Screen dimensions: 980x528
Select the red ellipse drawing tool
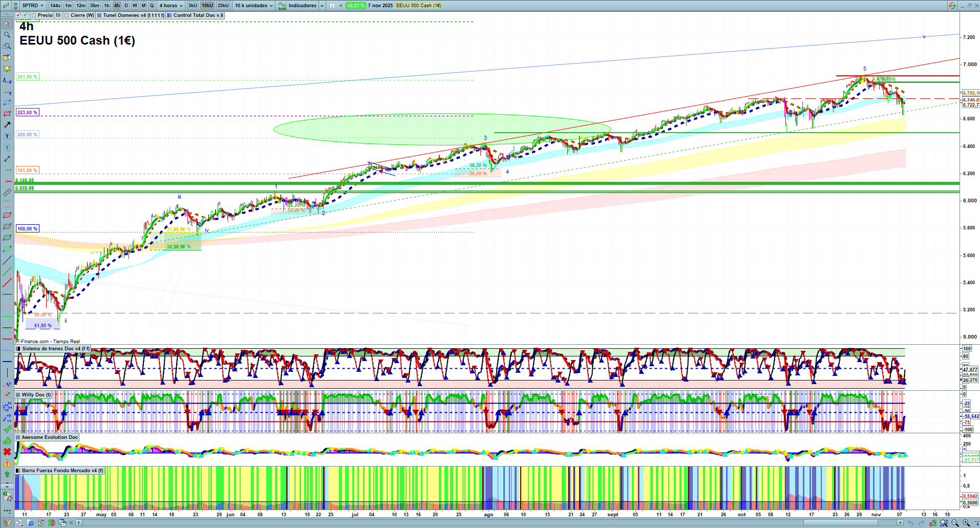(x=7, y=215)
